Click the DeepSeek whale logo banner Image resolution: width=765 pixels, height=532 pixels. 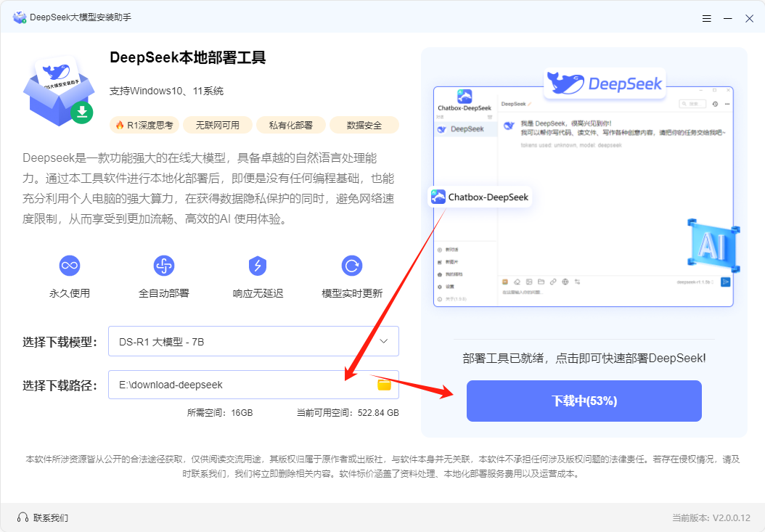pos(604,83)
